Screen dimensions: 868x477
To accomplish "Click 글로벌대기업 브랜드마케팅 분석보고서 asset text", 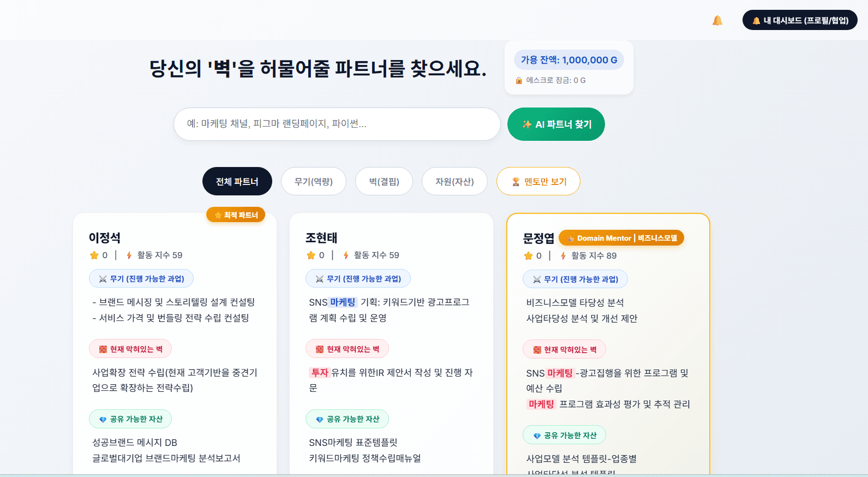I will pos(166,458).
